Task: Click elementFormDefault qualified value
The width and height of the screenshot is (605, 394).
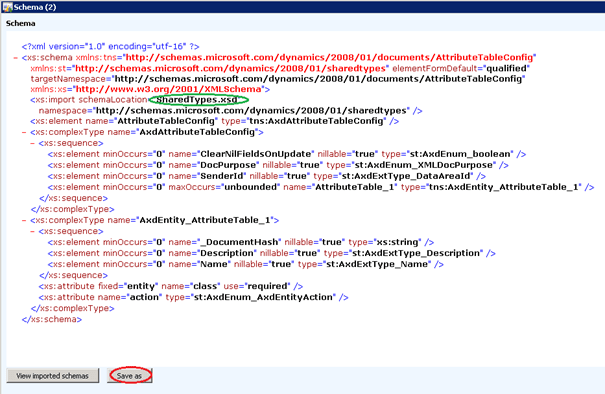Action: [x=506, y=68]
